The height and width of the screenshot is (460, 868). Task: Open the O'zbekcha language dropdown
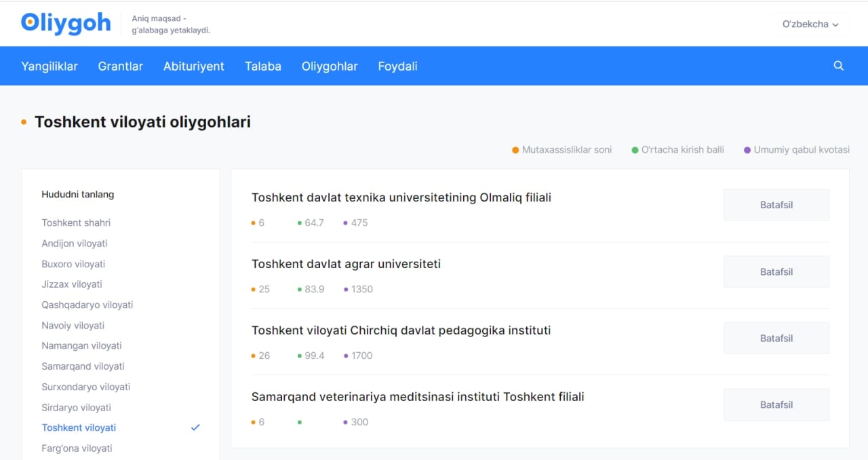pyautogui.click(x=810, y=24)
